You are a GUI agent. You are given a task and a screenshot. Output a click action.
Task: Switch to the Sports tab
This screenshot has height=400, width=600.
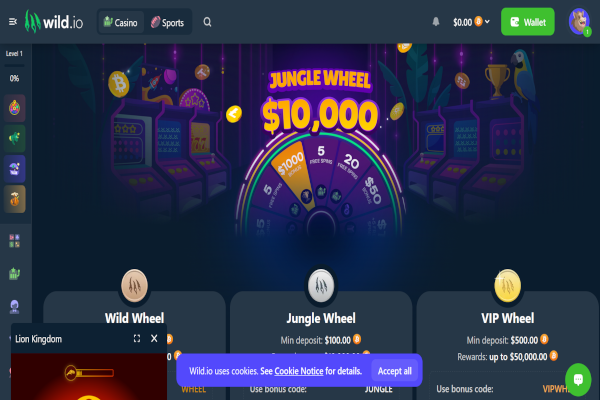(168, 22)
